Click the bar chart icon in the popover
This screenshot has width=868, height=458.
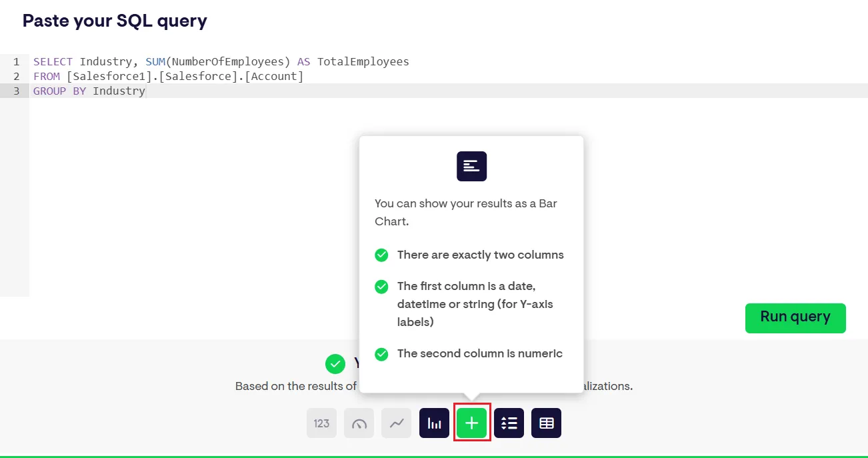click(471, 166)
